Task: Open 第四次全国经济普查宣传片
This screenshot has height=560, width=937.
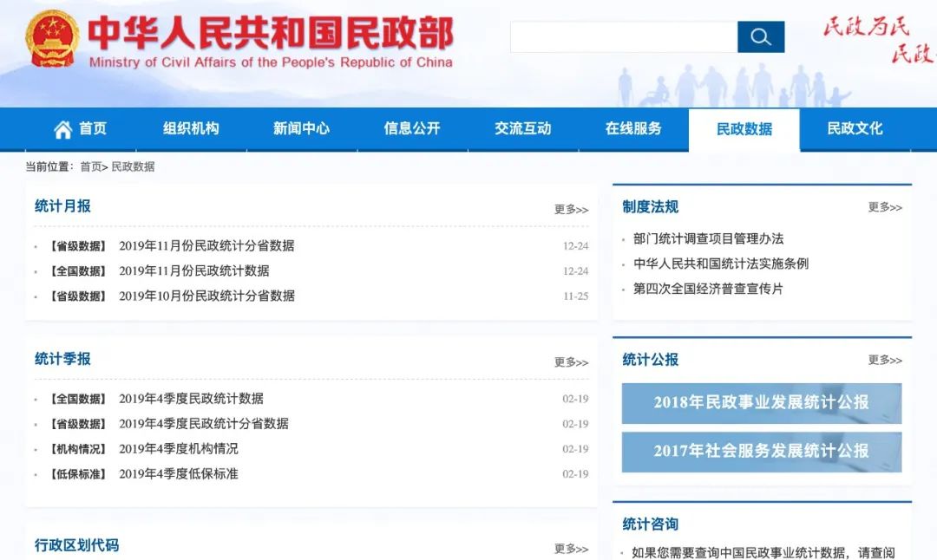Action: point(708,289)
